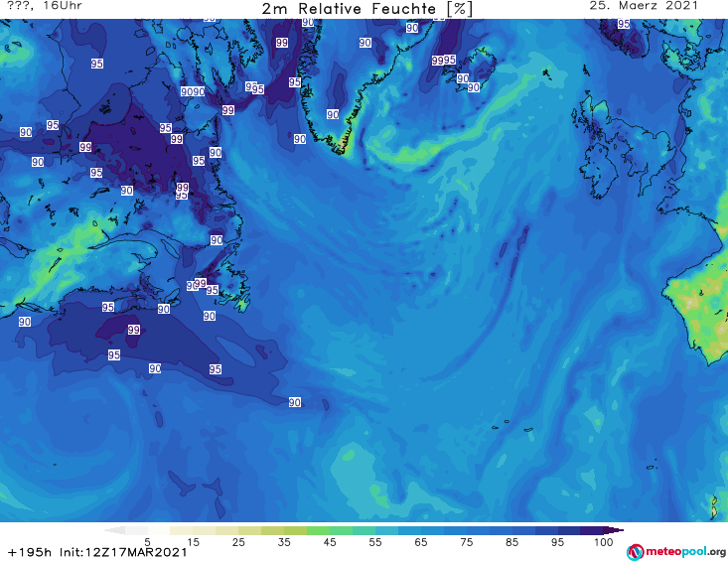Viewport: 728px width, 562px height.
Task: Click the legend value "5"
Action: click(x=147, y=542)
